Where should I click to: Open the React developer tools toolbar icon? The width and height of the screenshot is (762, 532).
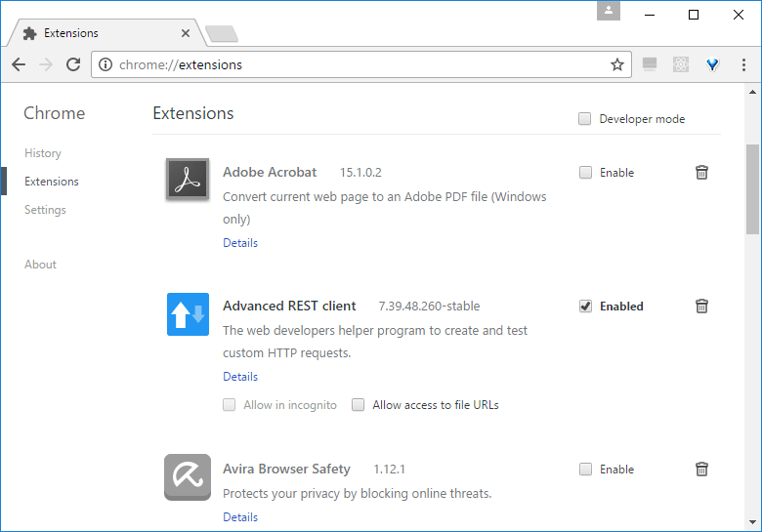(681, 64)
